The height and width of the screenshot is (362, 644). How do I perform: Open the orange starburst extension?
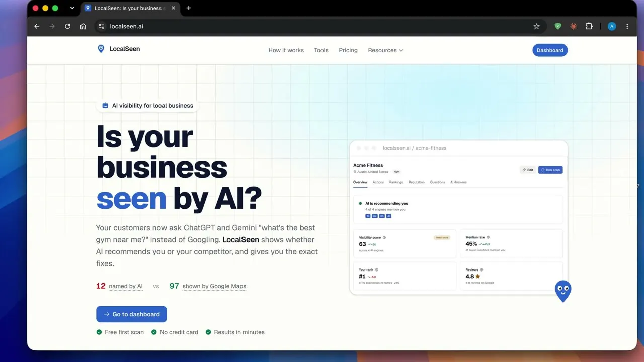573,26
